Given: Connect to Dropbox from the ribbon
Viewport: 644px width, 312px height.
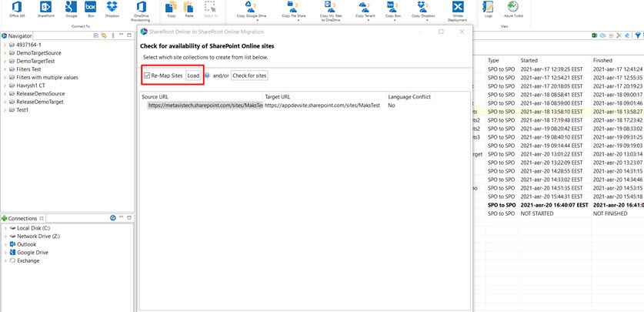Looking at the screenshot, I should tap(112, 9).
